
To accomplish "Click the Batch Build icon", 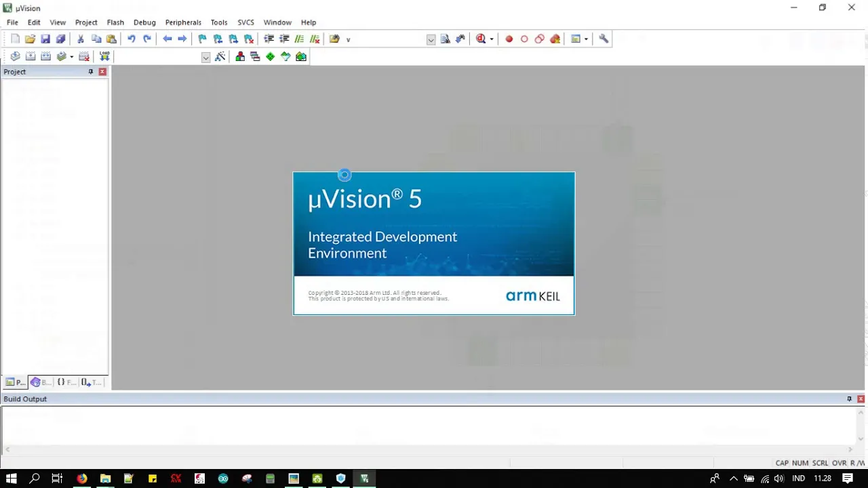I will (62, 57).
